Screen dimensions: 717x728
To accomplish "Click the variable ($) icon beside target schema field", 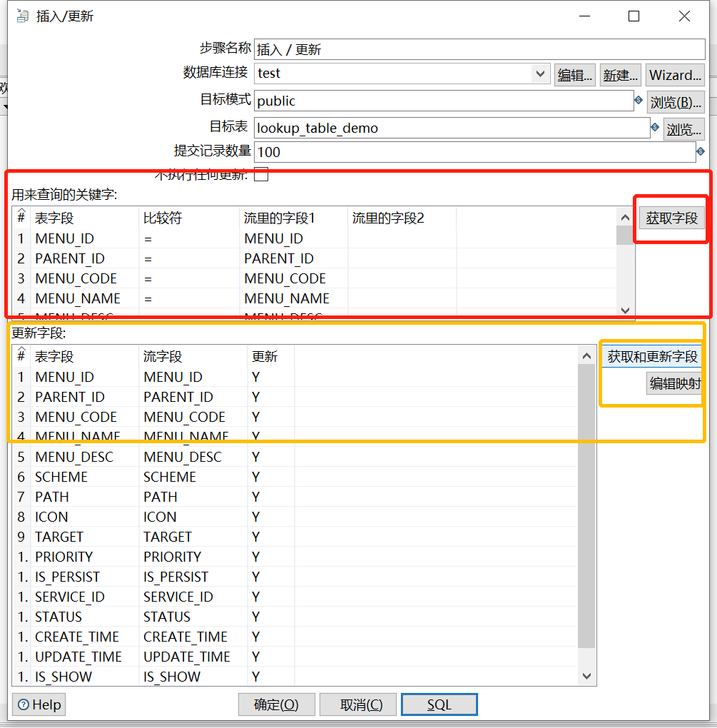I will [x=638, y=101].
